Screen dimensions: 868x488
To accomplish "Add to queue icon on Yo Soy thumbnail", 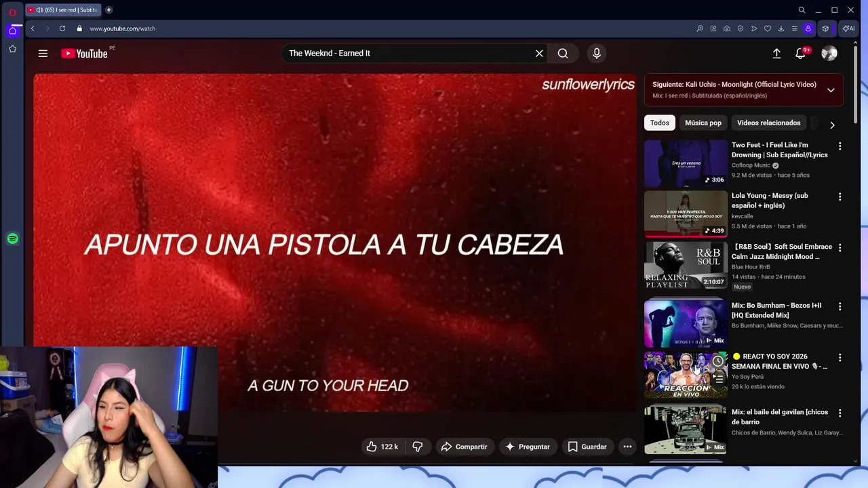I will pyautogui.click(x=718, y=379).
